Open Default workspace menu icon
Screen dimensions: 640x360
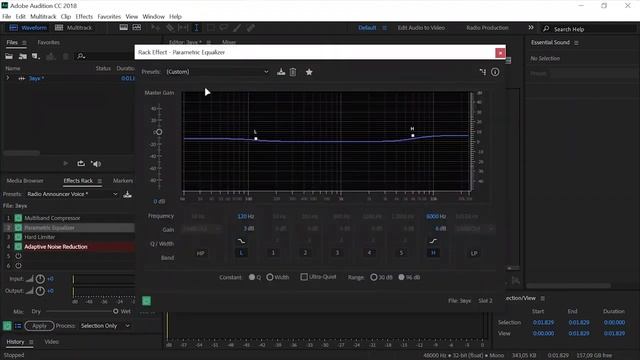[384, 28]
